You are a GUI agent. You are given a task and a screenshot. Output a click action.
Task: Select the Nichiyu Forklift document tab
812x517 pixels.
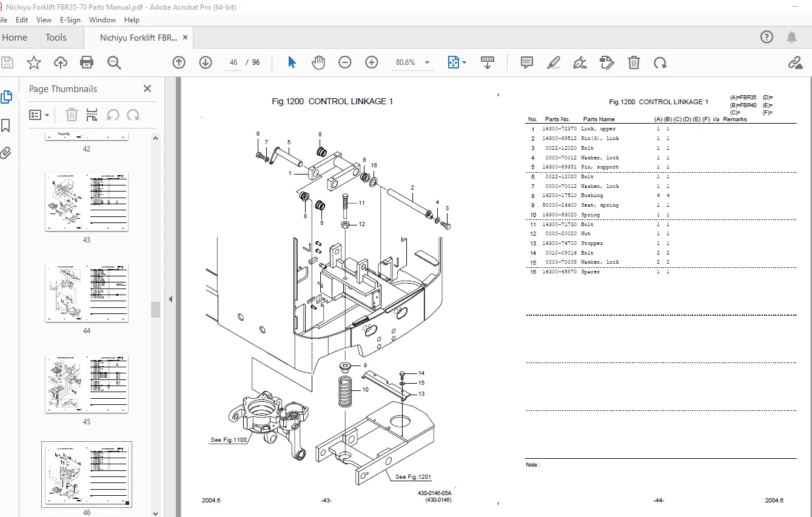pos(138,38)
